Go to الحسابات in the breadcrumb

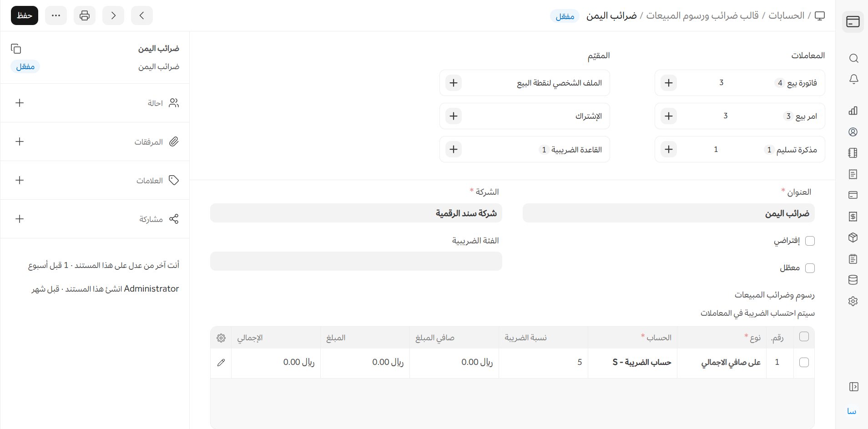(x=786, y=15)
